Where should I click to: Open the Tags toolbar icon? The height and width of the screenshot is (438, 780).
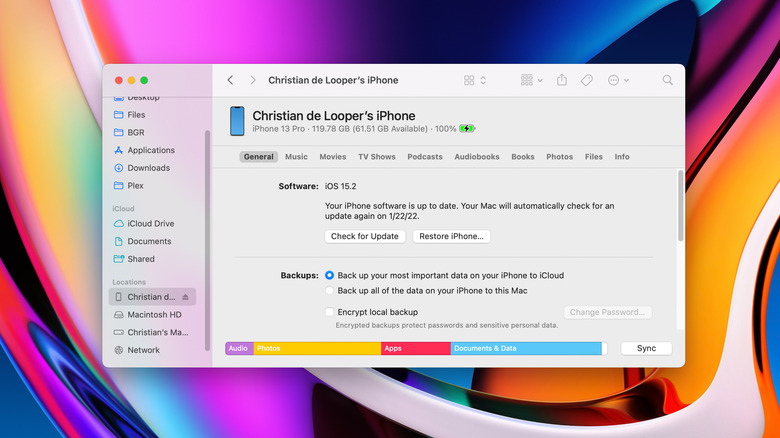click(587, 80)
